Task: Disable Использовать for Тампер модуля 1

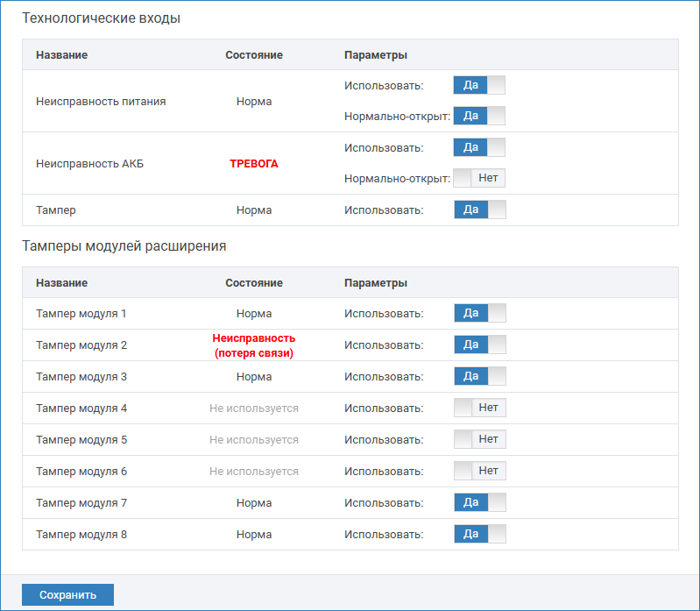Action: click(480, 313)
